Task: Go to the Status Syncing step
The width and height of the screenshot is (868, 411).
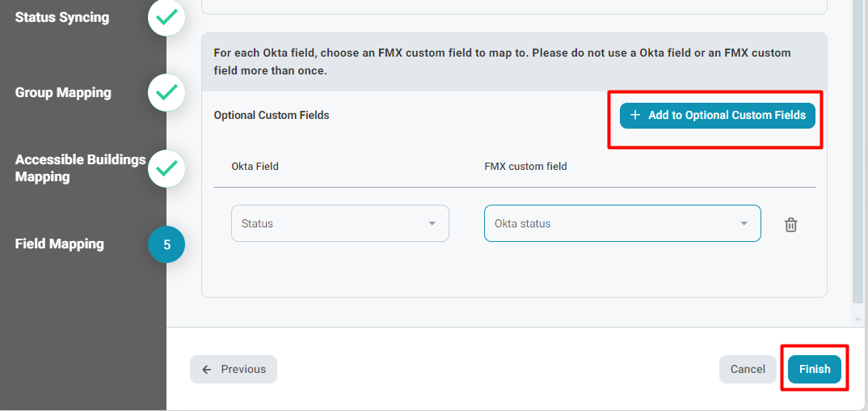Action: click(62, 17)
